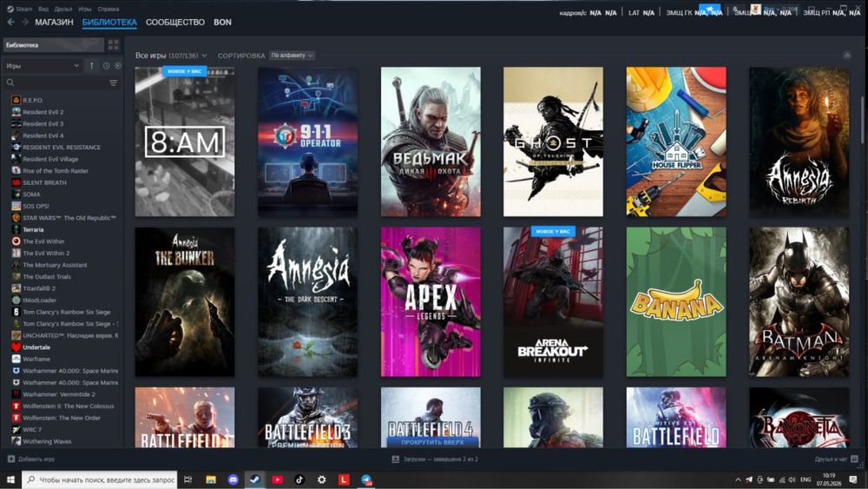Open the Amnesia Rebirth cover
This screenshot has width=868, height=489.
(x=799, y=142)
